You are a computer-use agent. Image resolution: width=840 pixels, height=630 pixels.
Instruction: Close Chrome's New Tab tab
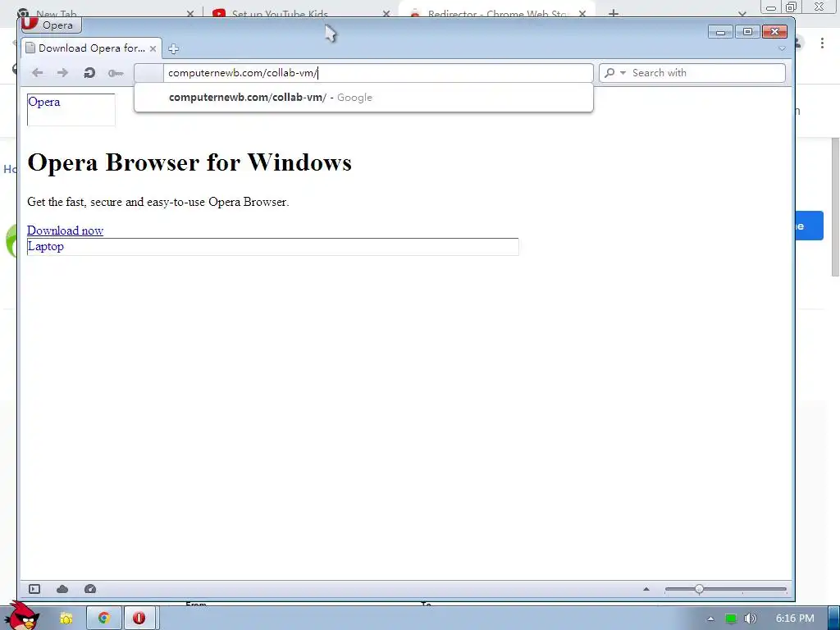tap(190, 13)
